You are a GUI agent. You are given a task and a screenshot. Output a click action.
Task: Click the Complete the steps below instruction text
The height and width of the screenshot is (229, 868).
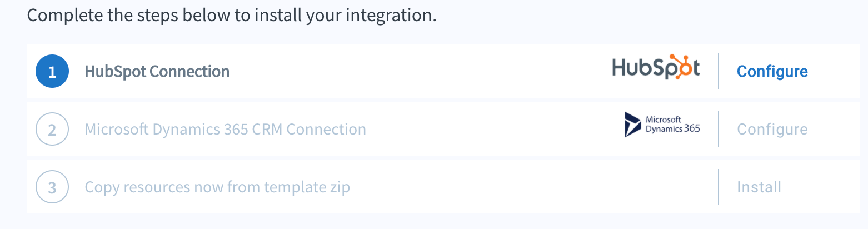click(x=232, y=14)
